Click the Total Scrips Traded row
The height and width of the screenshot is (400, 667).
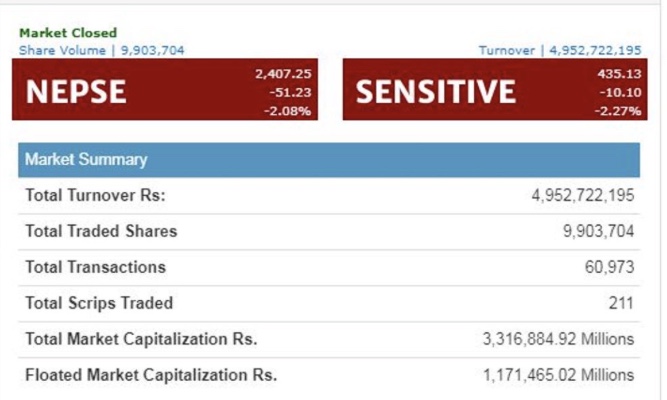329,303
